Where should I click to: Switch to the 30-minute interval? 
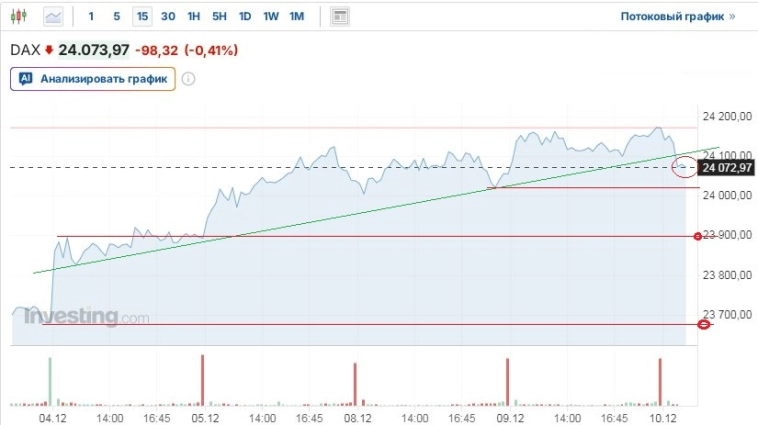tap(168, 16)
